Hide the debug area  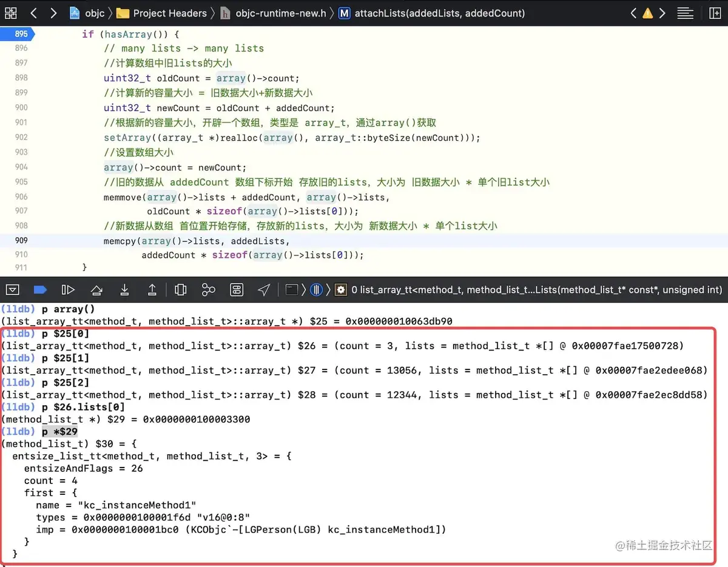click(x=12, y=290)
